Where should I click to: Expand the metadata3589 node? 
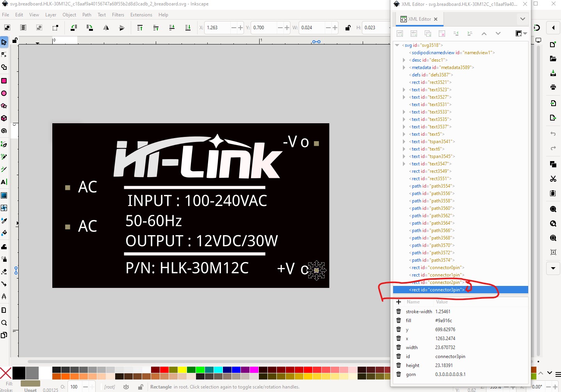(404, 67)
